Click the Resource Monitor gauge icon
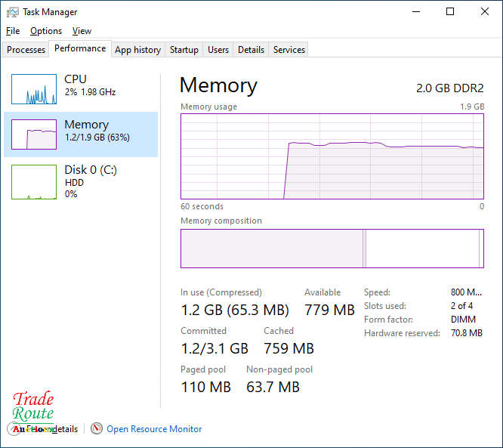 96,428
